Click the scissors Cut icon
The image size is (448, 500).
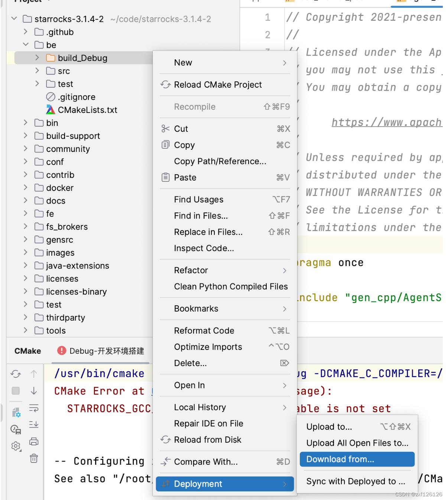pos(165,129)
